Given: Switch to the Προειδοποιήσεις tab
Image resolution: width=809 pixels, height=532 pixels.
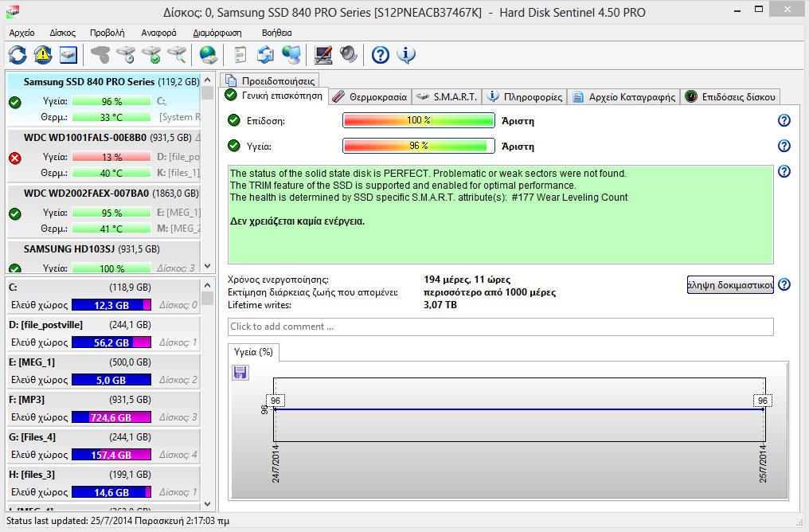Looking at the screenshot, I should click(x=270, y=80).
